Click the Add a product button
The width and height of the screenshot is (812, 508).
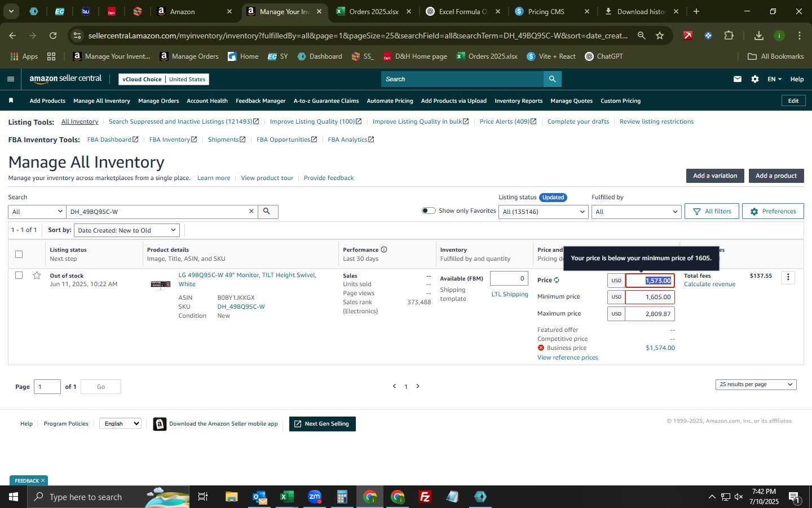(x=776, y=176)
